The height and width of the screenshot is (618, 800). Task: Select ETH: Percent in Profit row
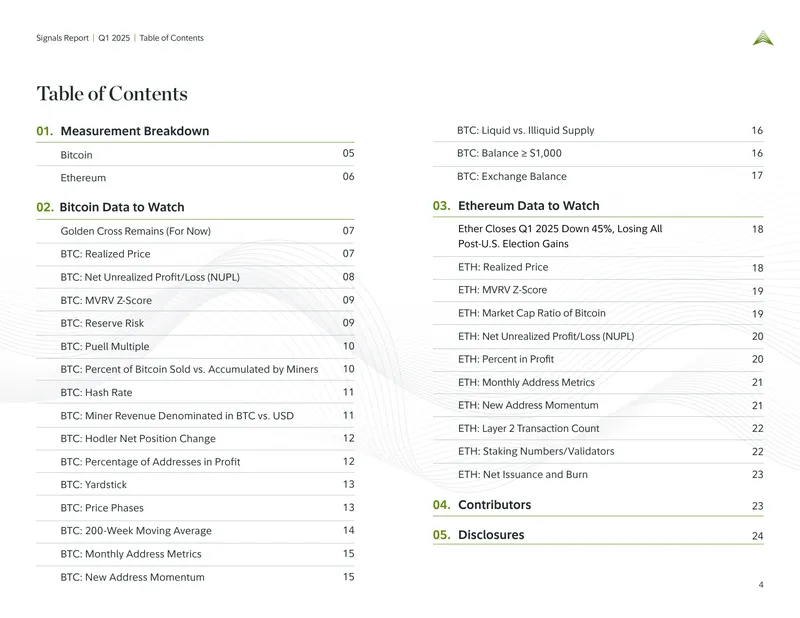(598, 359)
